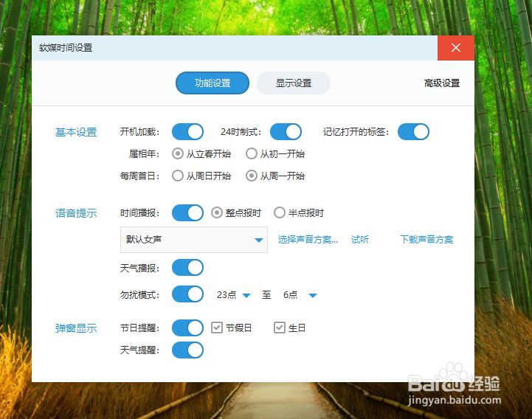Toggle the 节日提醒 switch

pyautogui.click(x=187, y=328)
